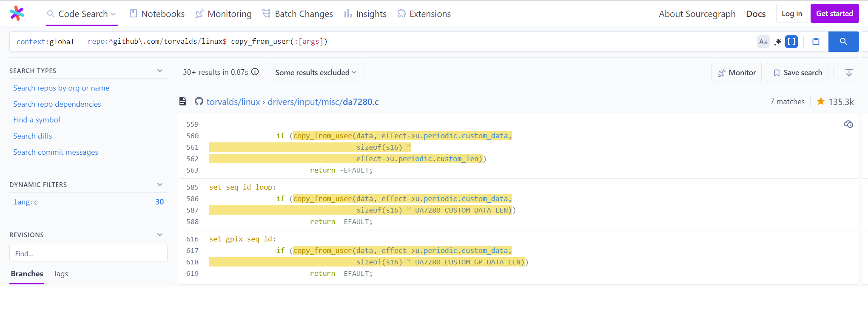Viewport: 868px width, 329px height.
Task: Select Find a symbol search type
Action: click(37, 120)
